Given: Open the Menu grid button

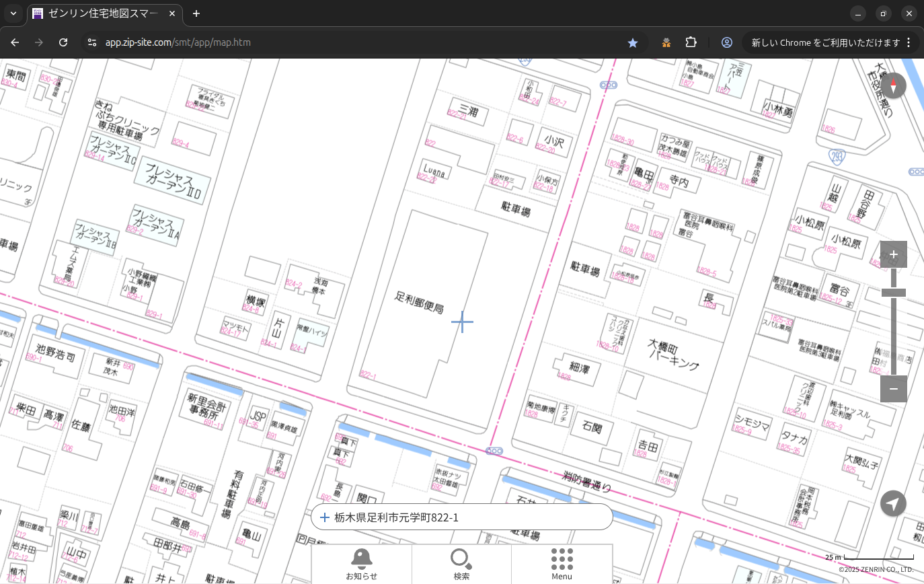Looking at the screenshot, I should click(x=562, y=564).
